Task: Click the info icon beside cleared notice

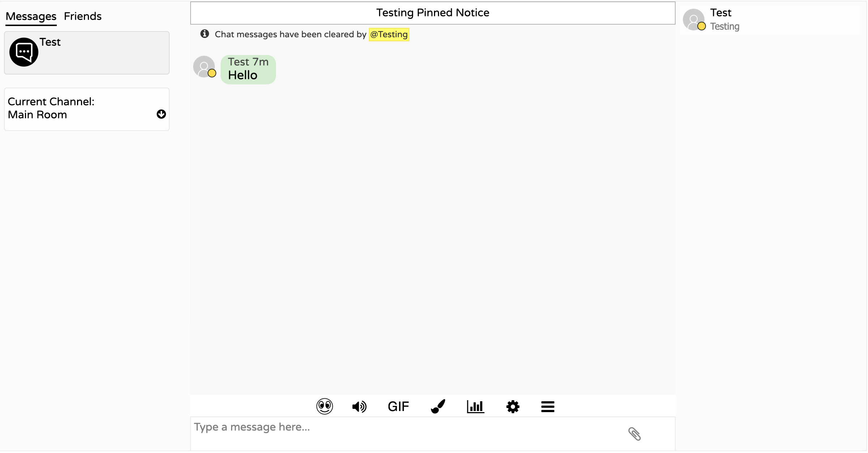Action: point(205,34)
